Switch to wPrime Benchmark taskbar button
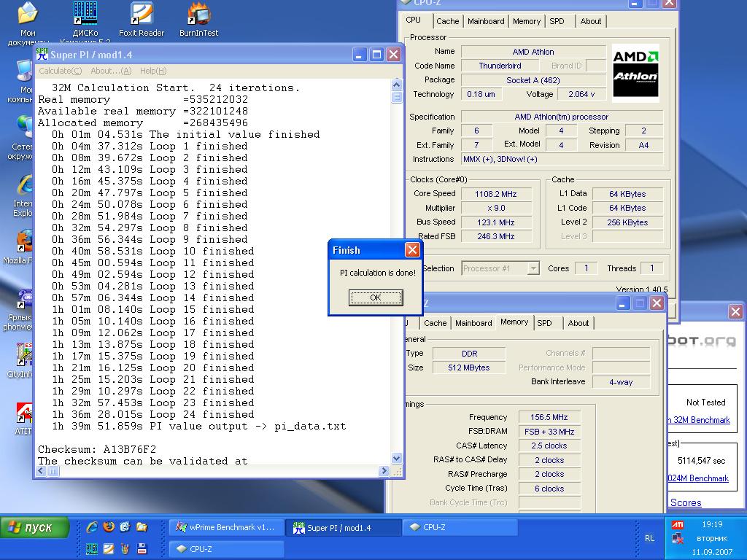 click(226, 527)
